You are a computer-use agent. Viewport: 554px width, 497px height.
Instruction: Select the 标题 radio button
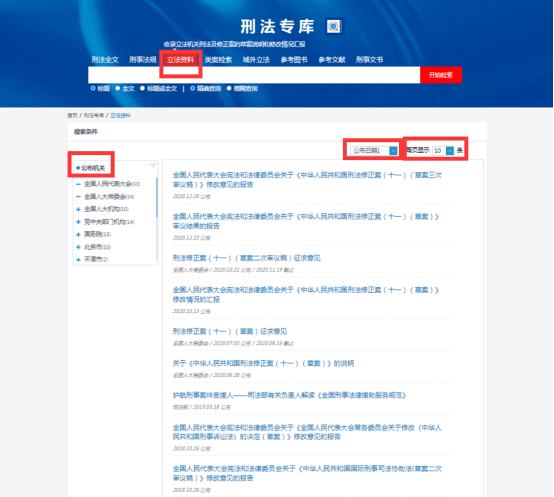93,88
